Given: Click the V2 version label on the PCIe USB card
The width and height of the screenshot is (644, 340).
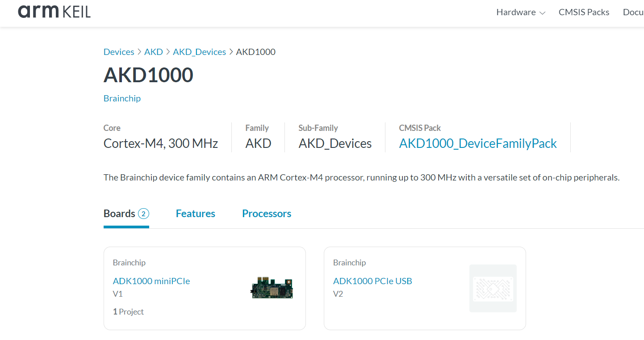Looking at the screenshot, I should tap(338, 294).
